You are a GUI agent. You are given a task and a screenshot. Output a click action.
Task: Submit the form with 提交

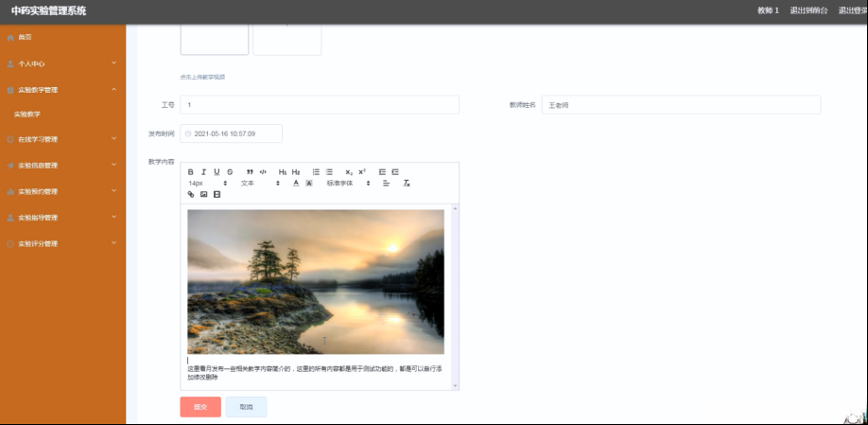[200, 407]
